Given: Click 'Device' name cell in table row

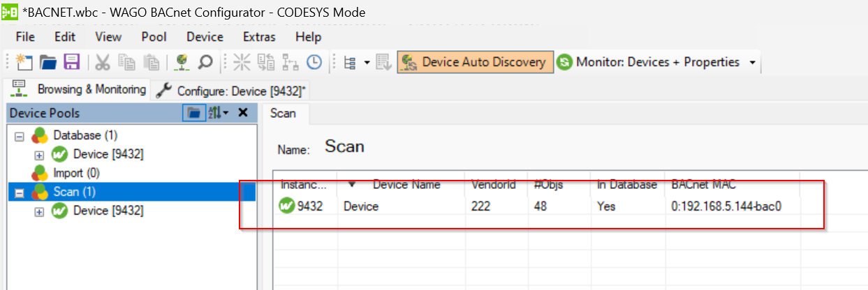Looking at the screenshot, I should [361, 207].
